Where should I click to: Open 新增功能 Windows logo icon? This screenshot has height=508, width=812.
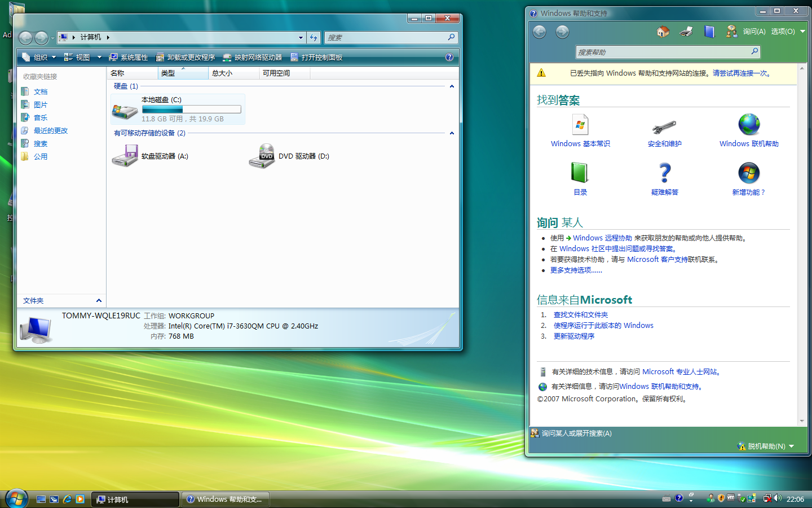click(749, 173)
